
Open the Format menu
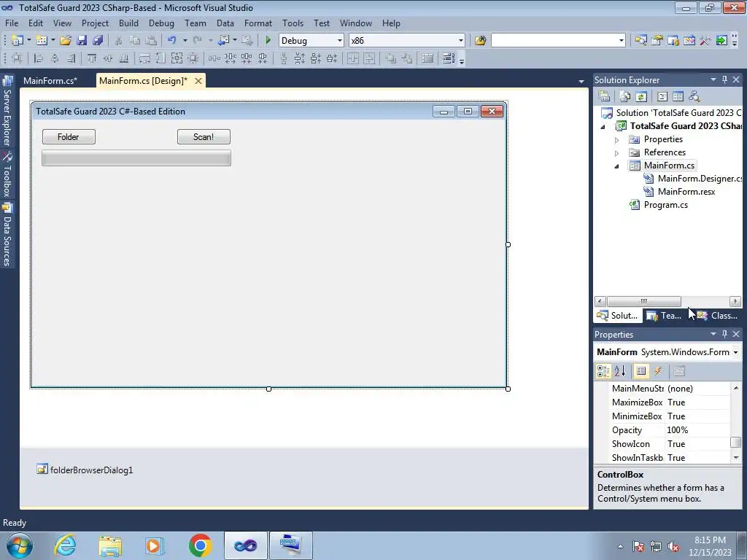pyautogui.click(x=258, y=23)
